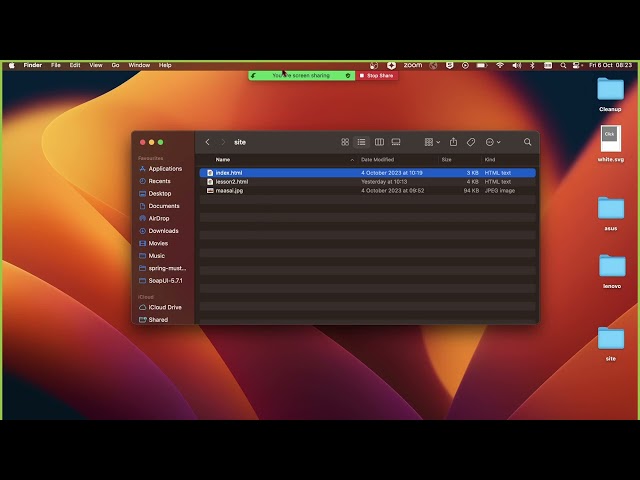Image resolution: width=640 pixels, height=480 pixels.
Task: Select the Cleanup folder on desktop
Action: coord(610,95)
